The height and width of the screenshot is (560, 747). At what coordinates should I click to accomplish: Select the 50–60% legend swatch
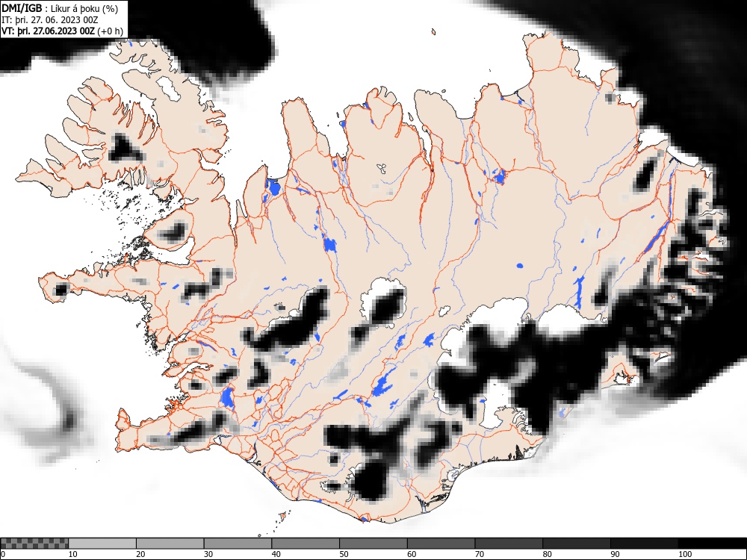373,544
